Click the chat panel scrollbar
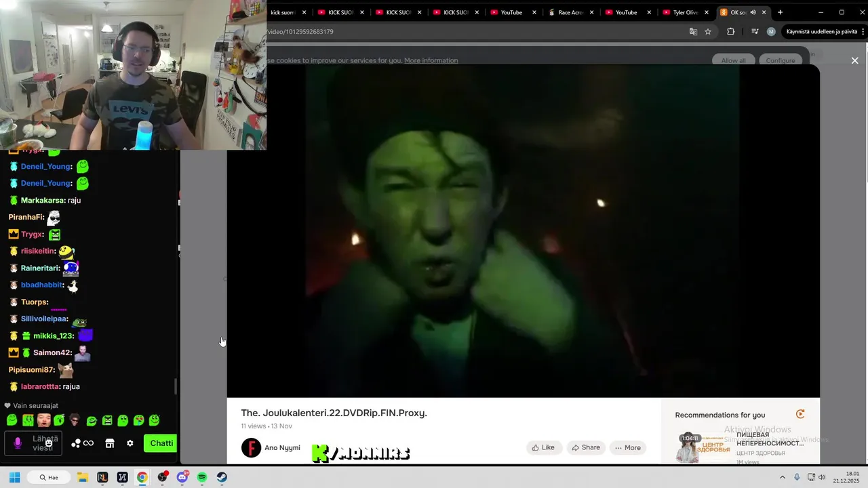Viewport: 868px width, 488px height. [176, 386]
